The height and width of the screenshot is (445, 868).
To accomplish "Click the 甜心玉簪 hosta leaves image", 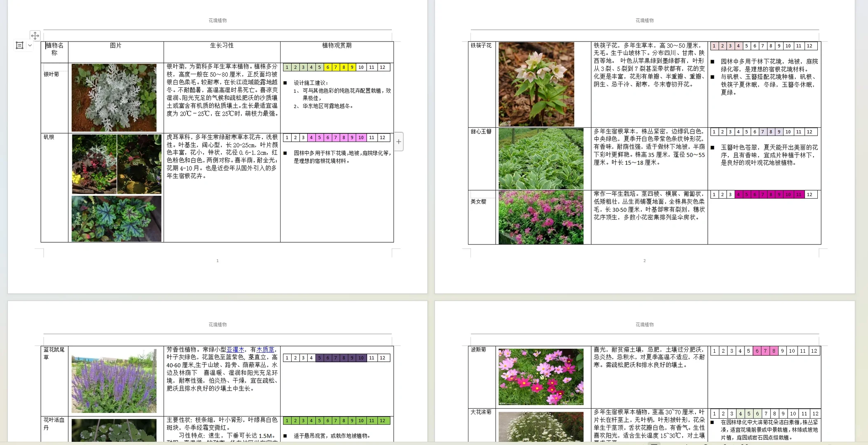I will click(x=540, y=159).
